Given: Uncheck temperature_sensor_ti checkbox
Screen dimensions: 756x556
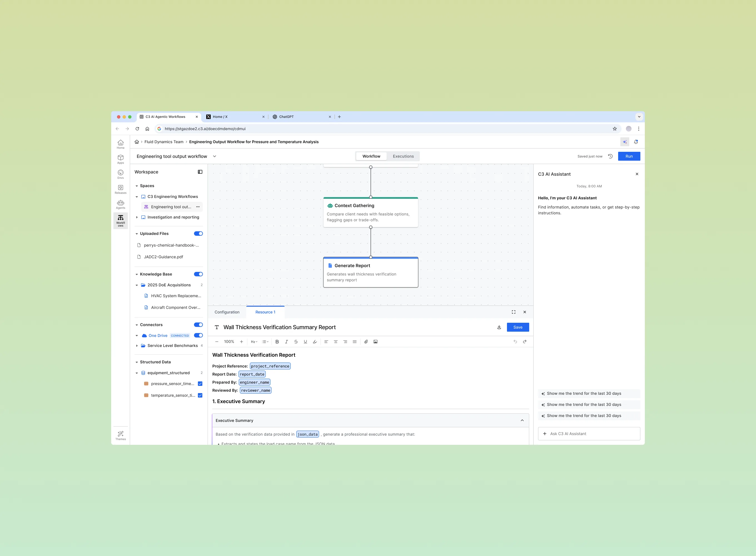Looking at the screenshot, I should tap(200, 396).
